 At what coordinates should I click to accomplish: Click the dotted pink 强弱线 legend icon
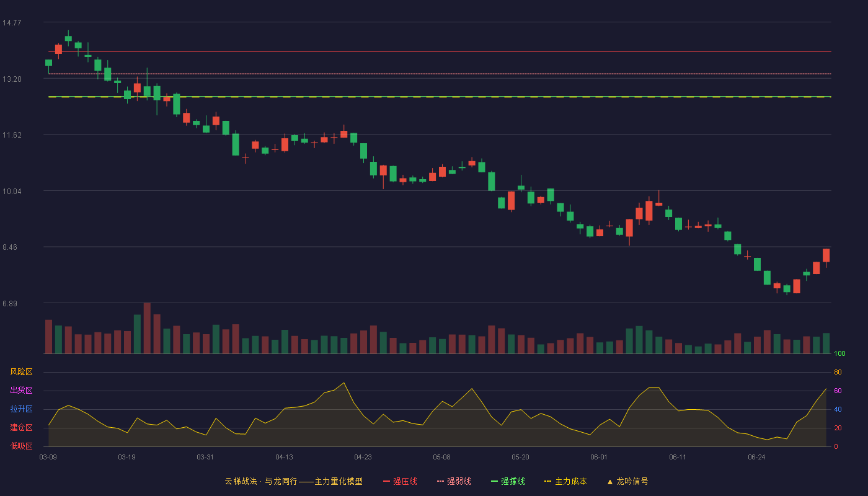440,481
